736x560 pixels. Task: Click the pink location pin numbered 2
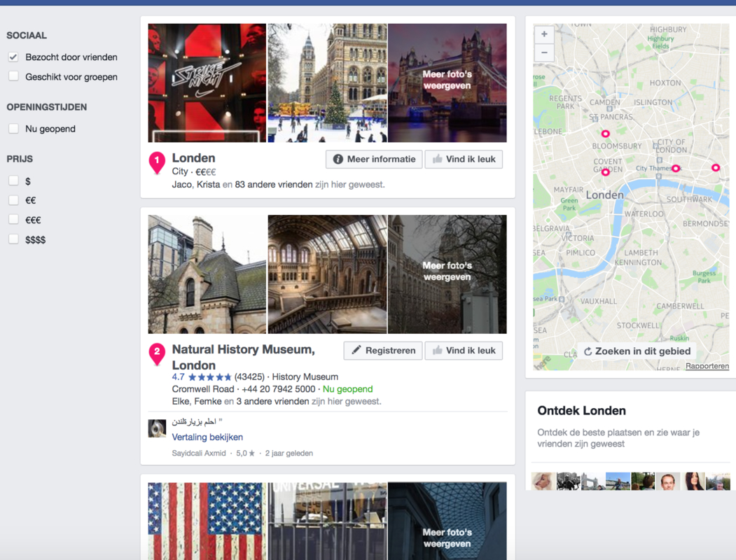[157, 354]
